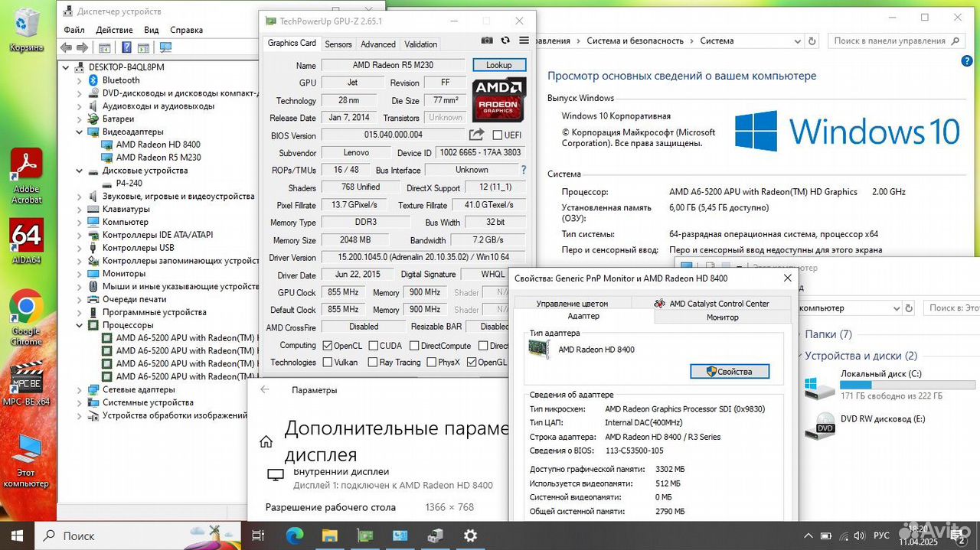The width and height of the screenshot is (980, 550).
Task: Toggle Vulkan checkbox in GPU-Z
Action: (328, 363)
